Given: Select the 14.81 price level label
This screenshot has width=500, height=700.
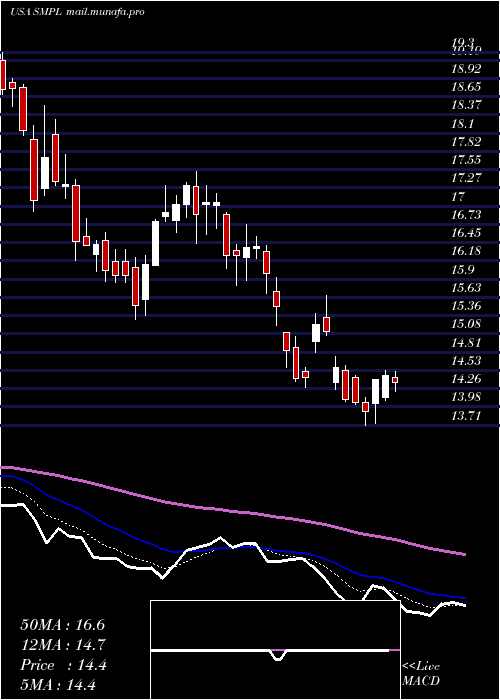Looking at the screenshot, I should [x=467, y=342].
